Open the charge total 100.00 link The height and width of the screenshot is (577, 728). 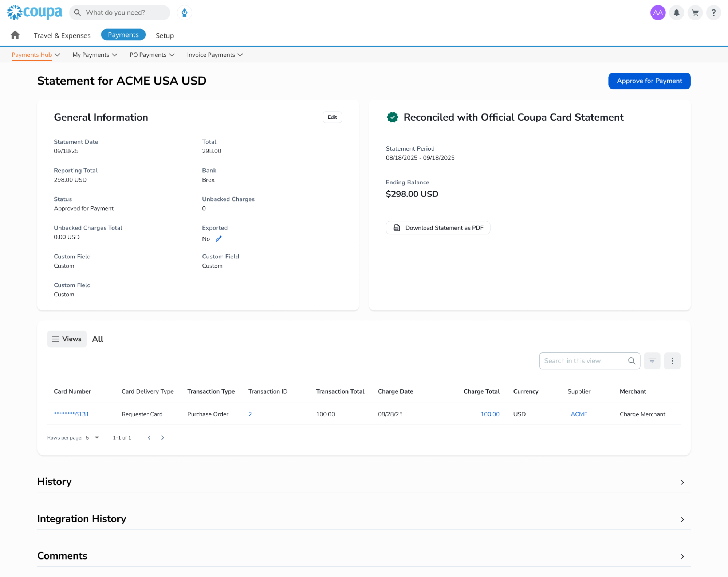click(x=490, y=414)
